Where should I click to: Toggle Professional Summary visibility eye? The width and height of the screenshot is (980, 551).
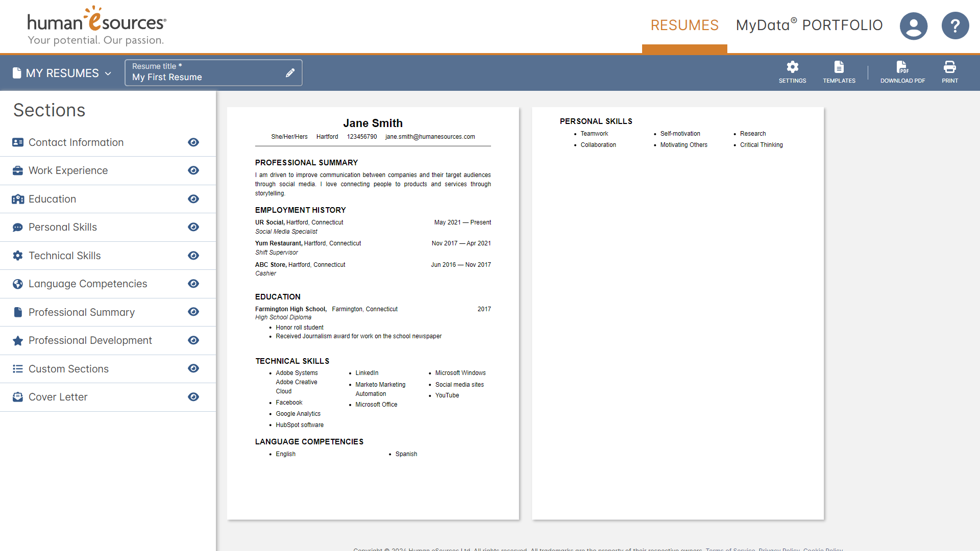193,312
